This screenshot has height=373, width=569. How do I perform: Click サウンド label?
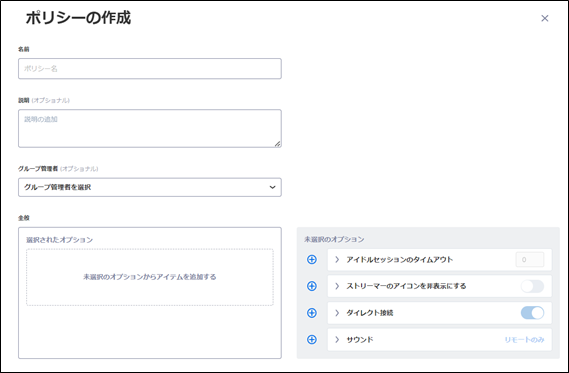[x=360, y=340]
